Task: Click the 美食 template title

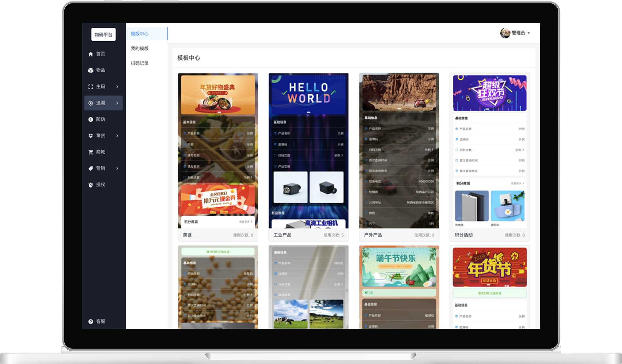Action: pos(187,235)
